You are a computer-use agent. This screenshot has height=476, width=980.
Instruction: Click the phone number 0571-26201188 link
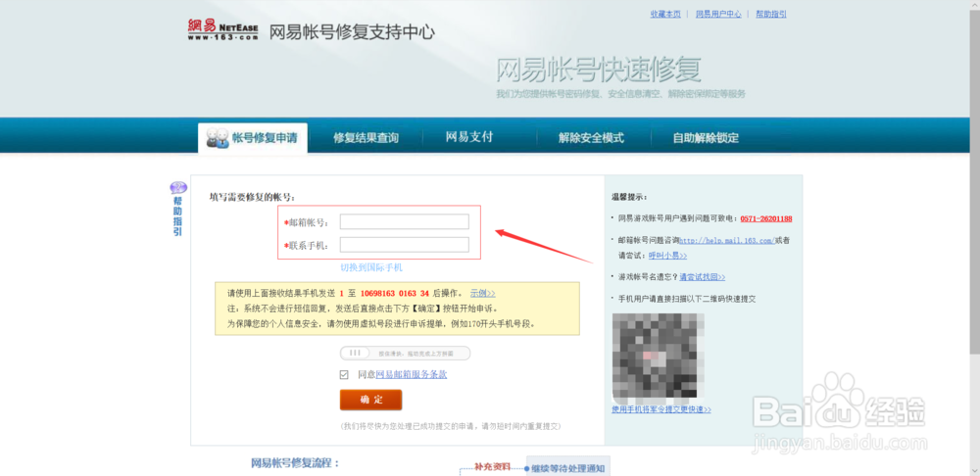click(x=766, y=218)
